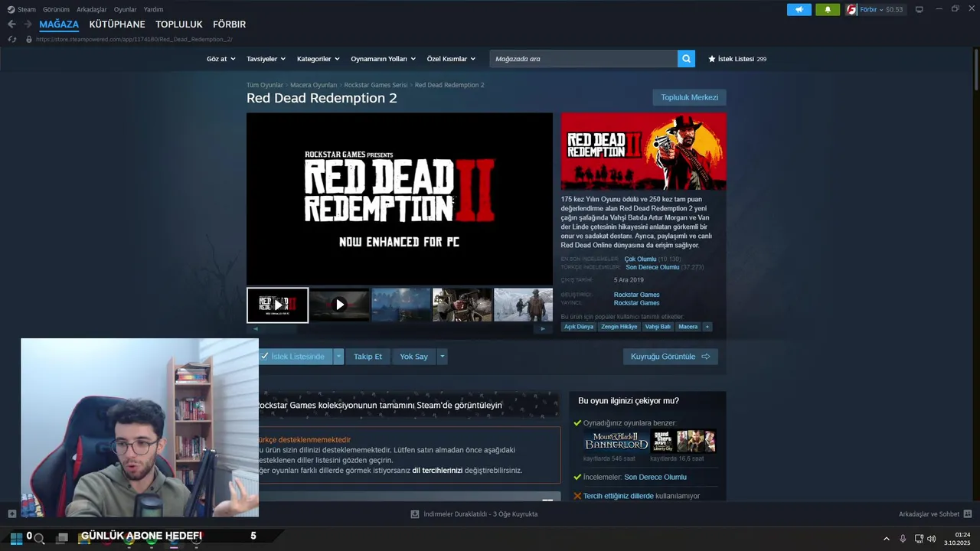Screen dimensions: 980x551
Task: Open the Arkadaşlar ve Sohbet icon
Action: (x=968, y=514)
